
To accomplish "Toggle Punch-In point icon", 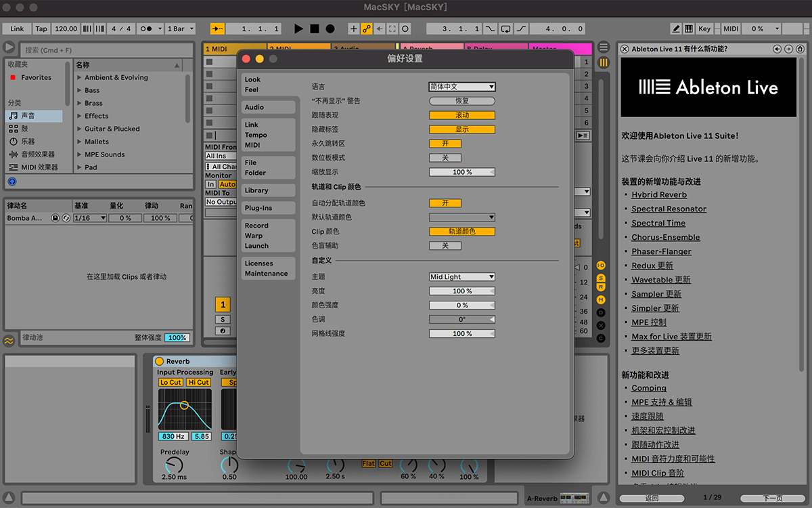I will pyautogui.click(x=491, y=29).
